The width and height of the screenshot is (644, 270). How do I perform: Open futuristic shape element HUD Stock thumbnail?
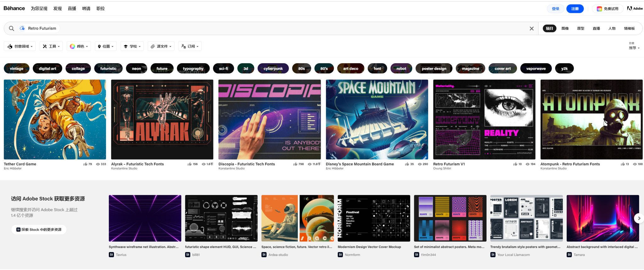tap(221, 218)
